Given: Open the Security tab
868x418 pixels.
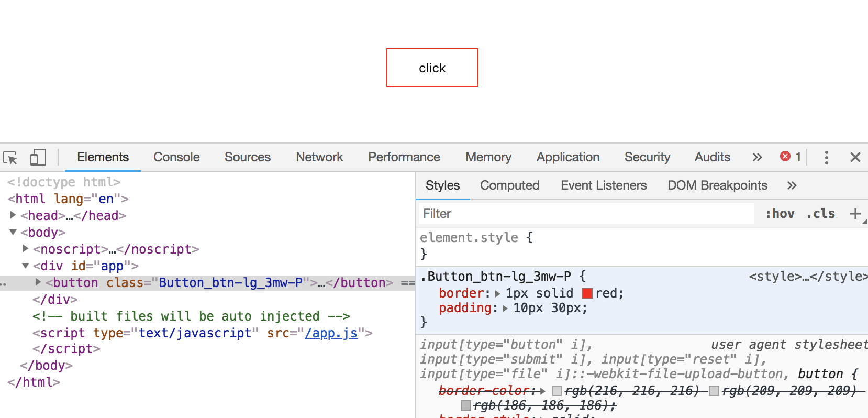Looking at the screenshot, I should click(647, 157).
